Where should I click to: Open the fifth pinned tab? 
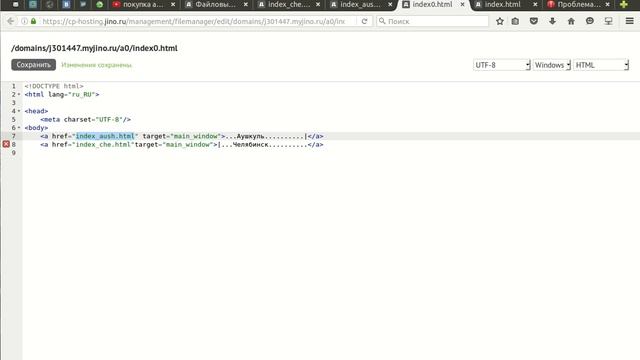(83, 4)
